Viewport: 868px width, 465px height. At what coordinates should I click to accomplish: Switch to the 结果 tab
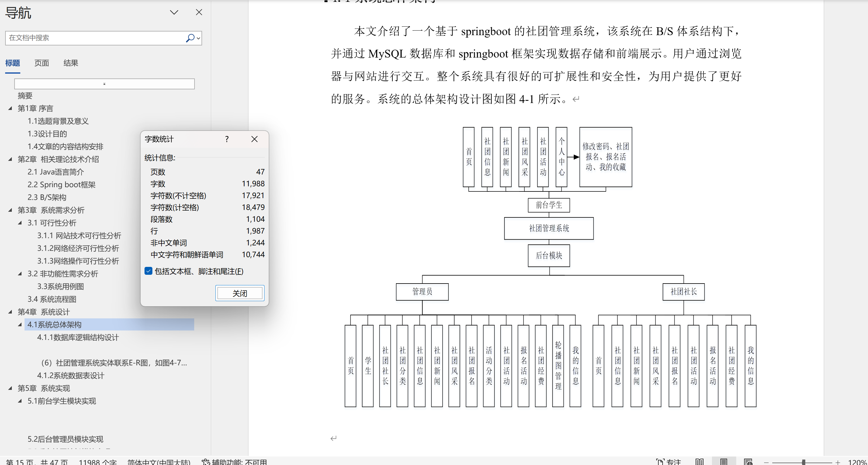tap(71, 63)
